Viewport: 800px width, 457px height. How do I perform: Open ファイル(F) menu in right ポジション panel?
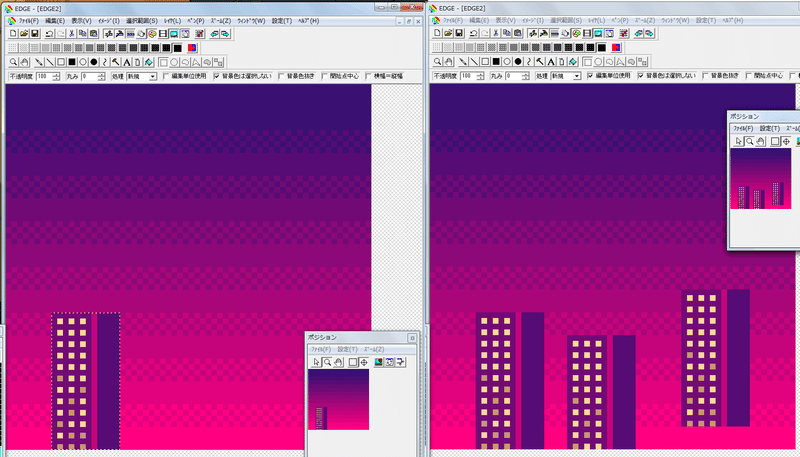743,129
